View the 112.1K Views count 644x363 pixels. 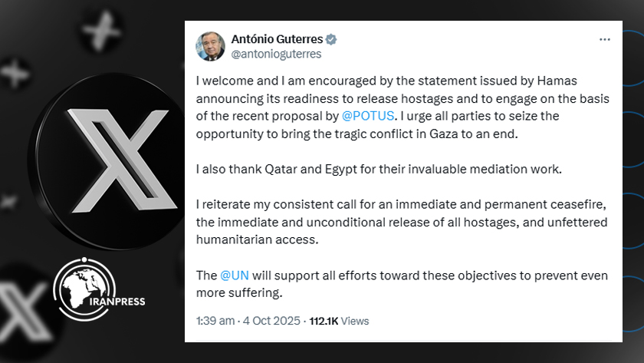click(x=338, y=321)
